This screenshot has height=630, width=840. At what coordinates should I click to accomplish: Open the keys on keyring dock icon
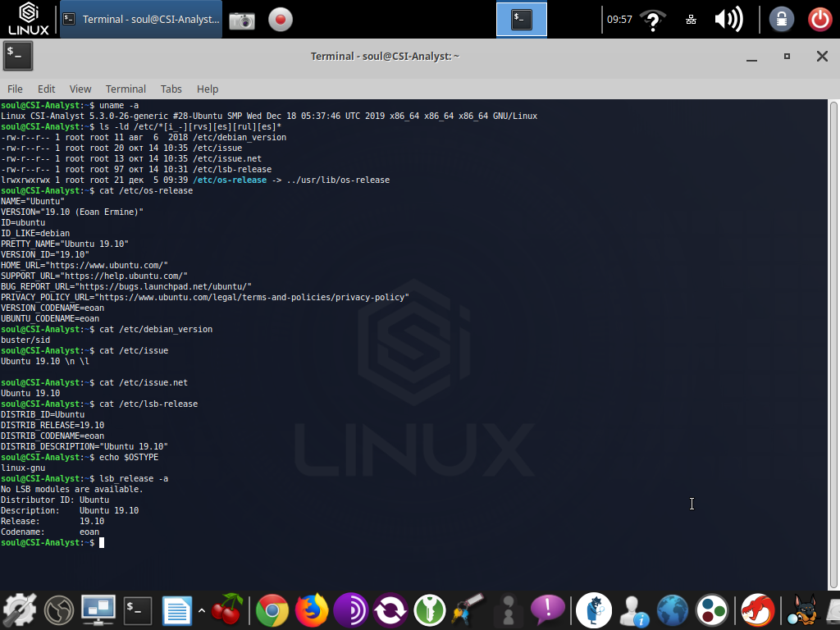pyautogui.click(x=468, y=610)
